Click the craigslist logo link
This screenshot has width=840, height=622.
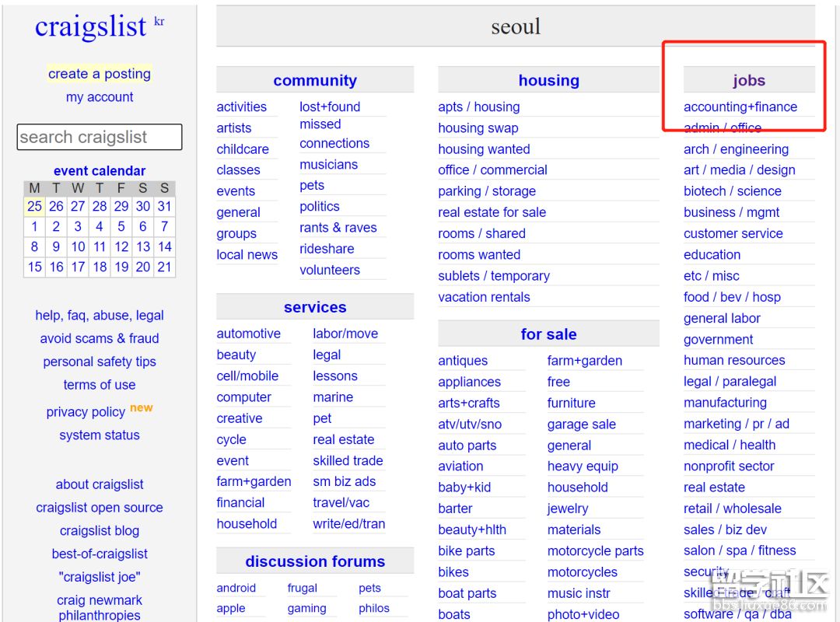point(90,27)
